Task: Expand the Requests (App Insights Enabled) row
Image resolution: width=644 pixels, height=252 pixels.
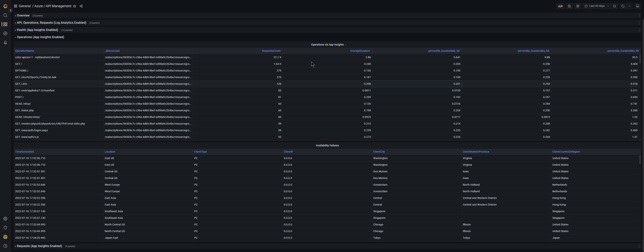Action: tap(39, 246)
